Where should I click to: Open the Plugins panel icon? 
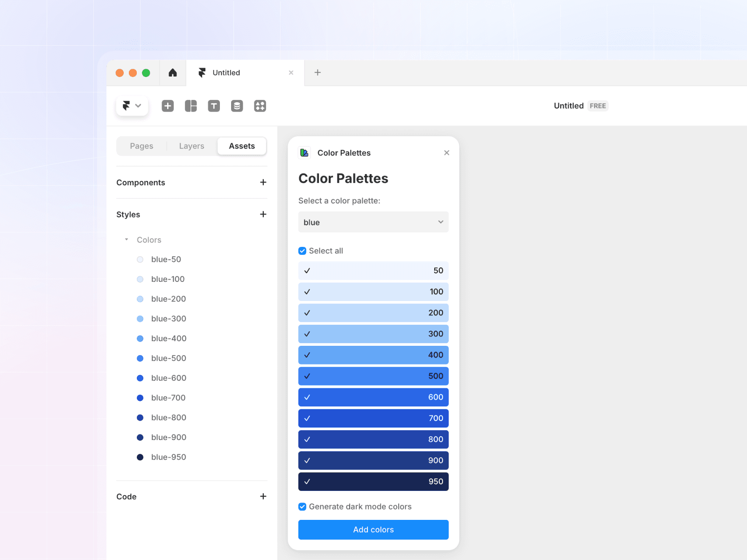pos(260,106)
